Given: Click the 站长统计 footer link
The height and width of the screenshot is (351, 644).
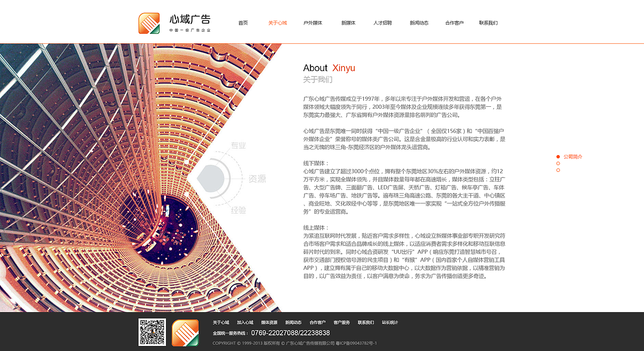Looking at the screenshot, I should (x=388, y=322).
